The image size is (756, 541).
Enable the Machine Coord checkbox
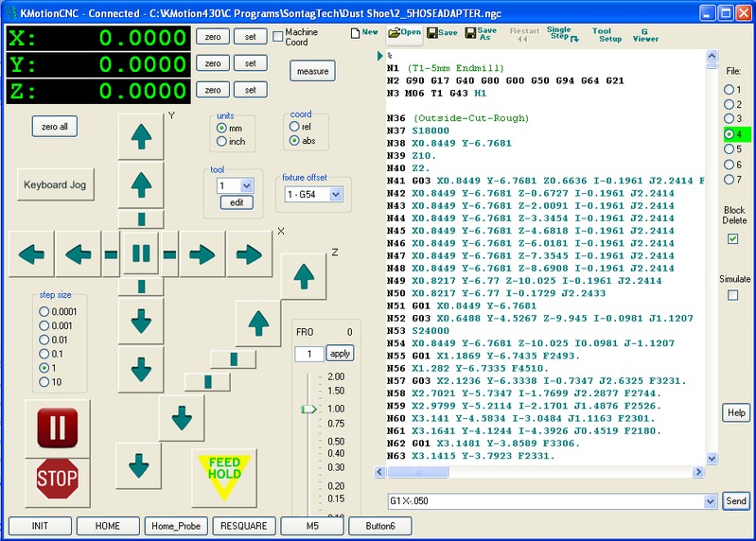point(278,36)
